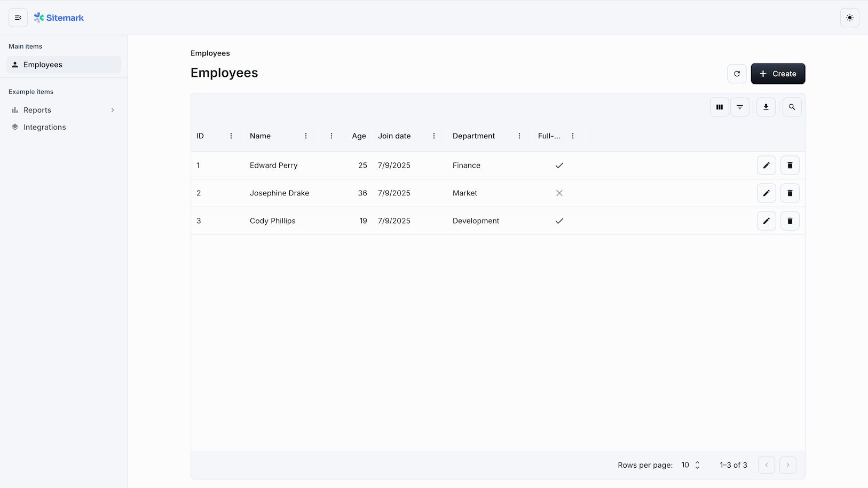This screenshot has height=488, width=868.
Task: Select the filter icon above the table
Action: pyautogui.click(x=740, y=107)
